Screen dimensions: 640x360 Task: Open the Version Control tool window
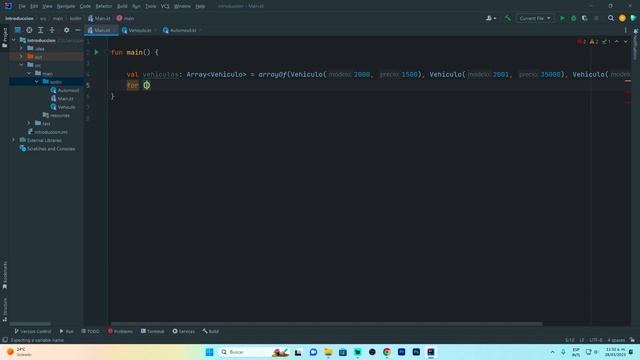coord(33,331)
